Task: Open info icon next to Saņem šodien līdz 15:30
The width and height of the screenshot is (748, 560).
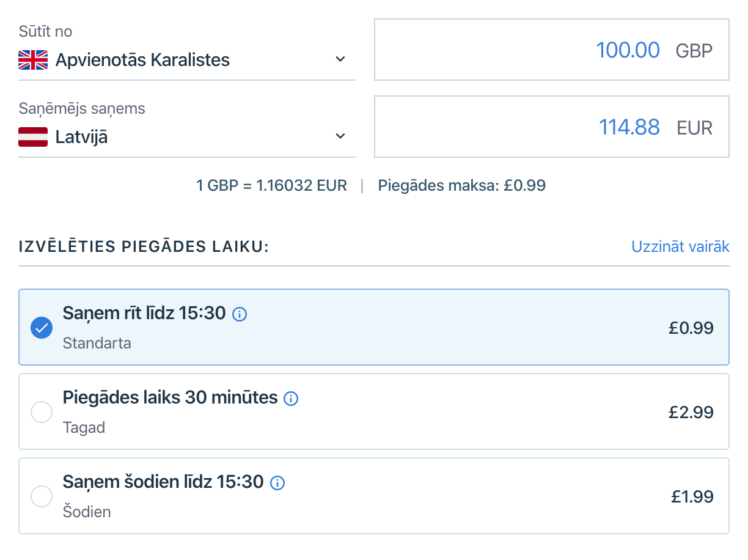Action: (277, 483)
